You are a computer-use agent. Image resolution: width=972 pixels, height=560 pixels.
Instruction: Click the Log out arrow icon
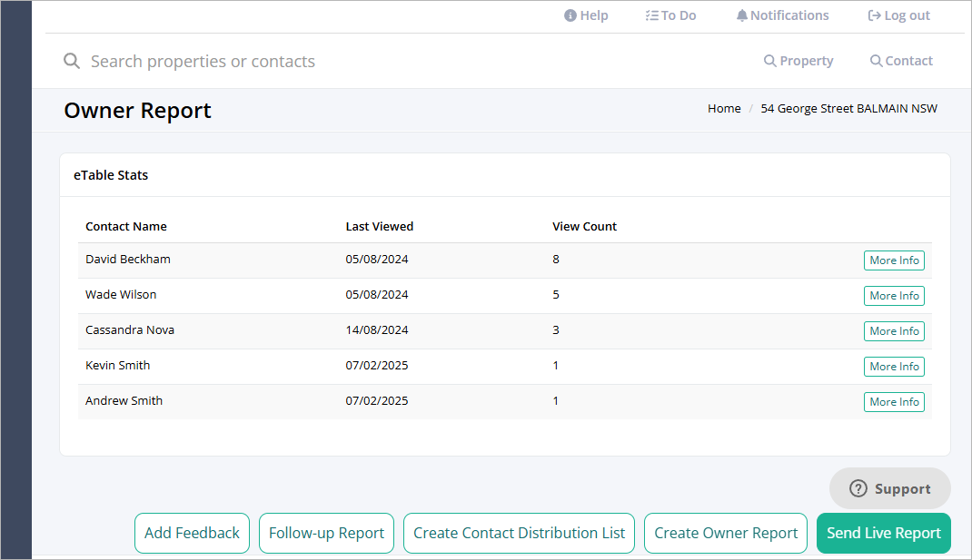pos(874,15)
